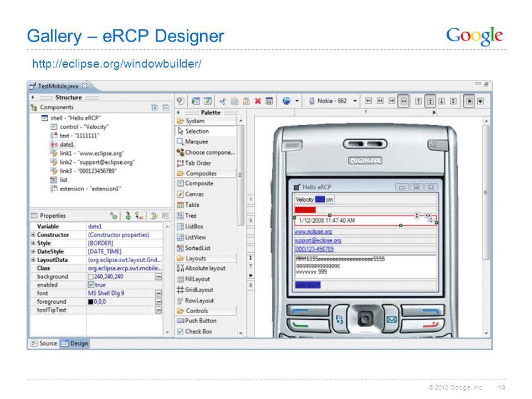532x399 pixels.
Task: Click the horizontal align left arrow icon
Action: coord(369,101)
